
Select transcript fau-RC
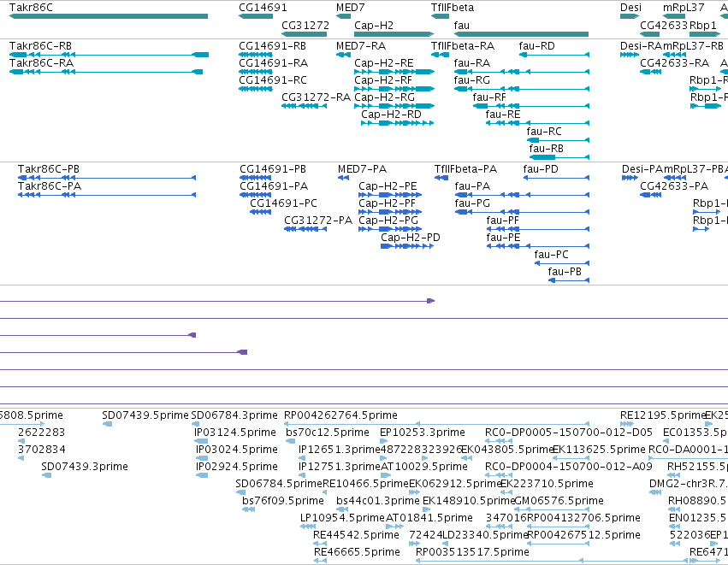point(544,132)
